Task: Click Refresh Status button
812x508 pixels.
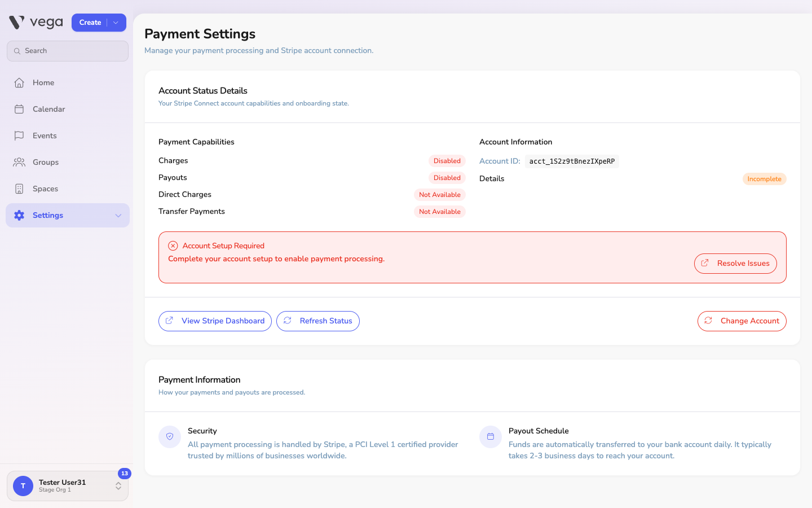Action: pos(318,321)
